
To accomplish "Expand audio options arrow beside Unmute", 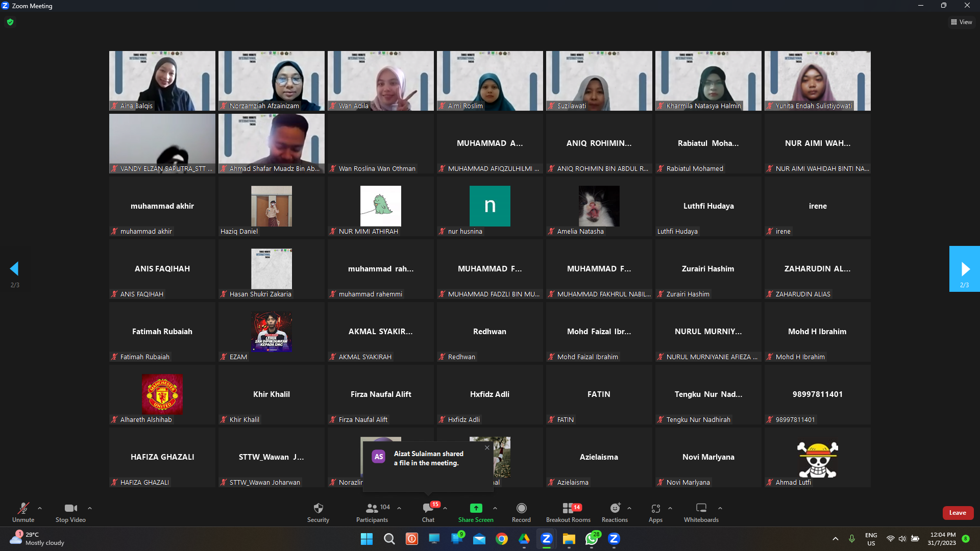I will 40,508.
